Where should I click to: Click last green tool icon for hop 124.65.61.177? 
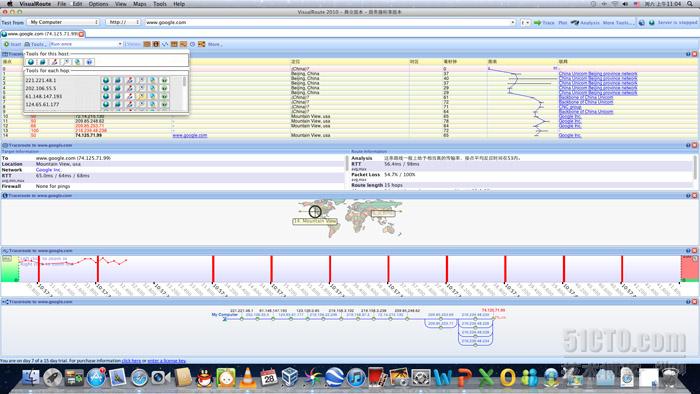click(164, 104)
